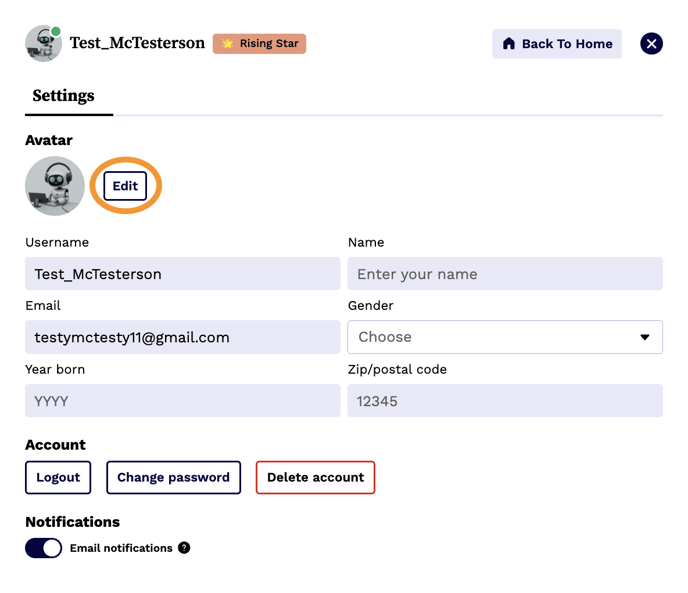Go back using the Back To Home button

click(556, 44)
